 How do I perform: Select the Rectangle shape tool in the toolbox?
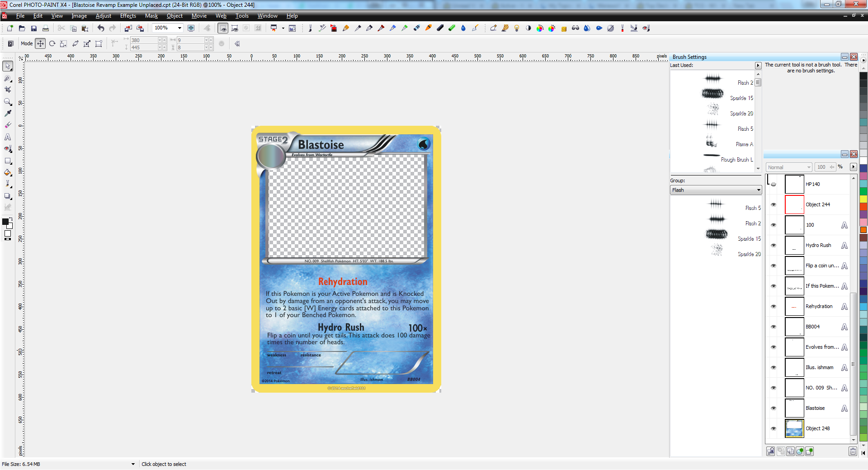[8, 161]
